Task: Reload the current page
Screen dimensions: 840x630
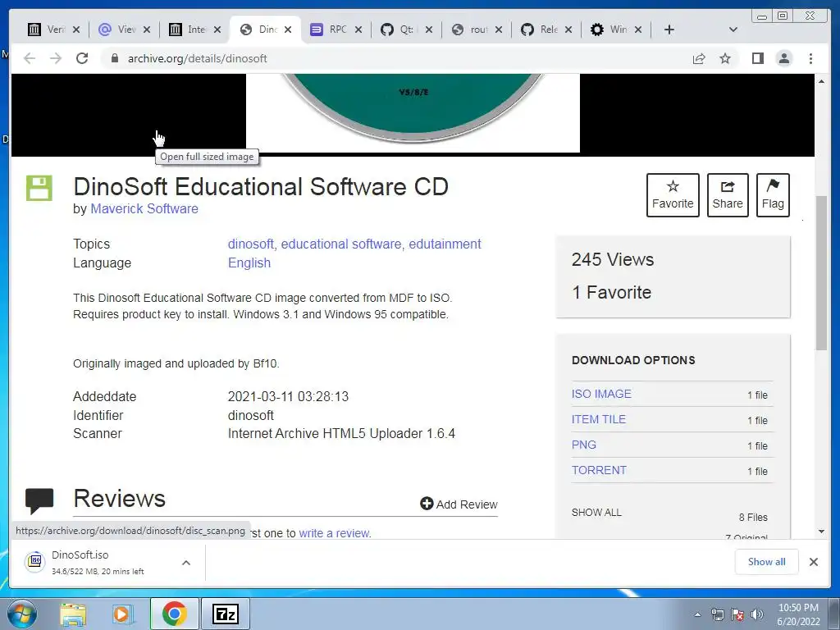Action: pos(82,58)
